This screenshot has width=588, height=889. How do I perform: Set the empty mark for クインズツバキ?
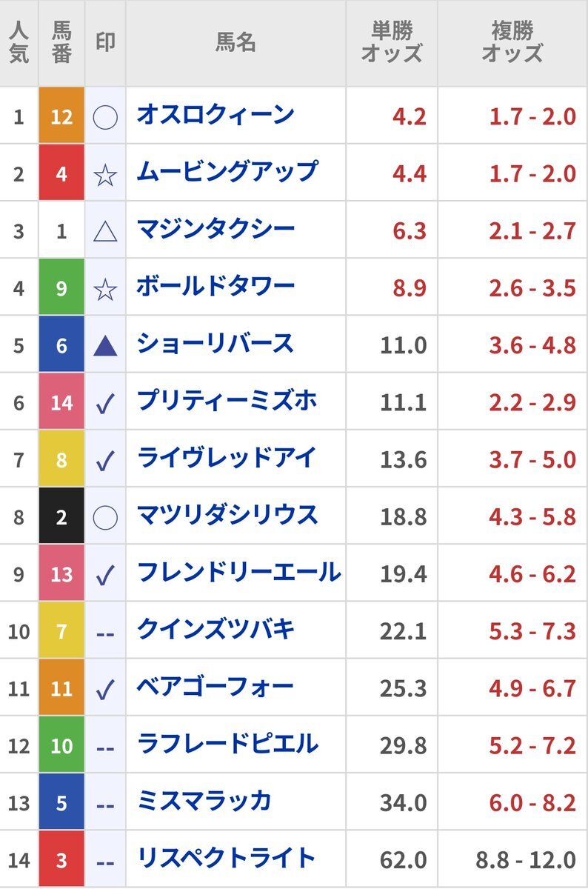(105, 633)
